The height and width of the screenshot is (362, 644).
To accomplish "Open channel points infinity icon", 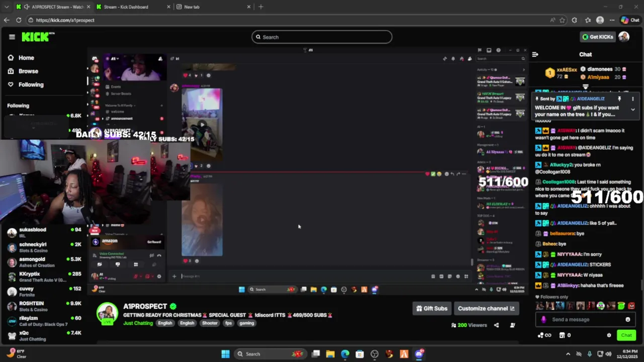I will point(544,335).
